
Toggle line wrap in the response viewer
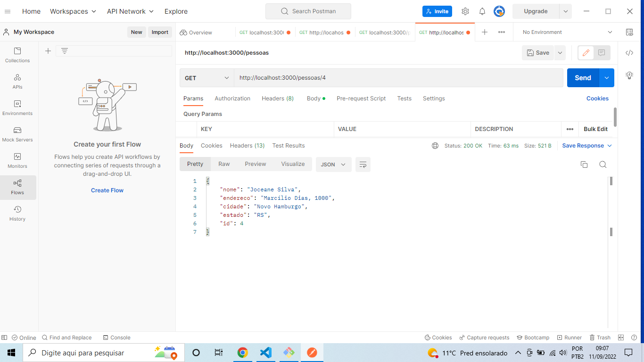coord(363,164)
